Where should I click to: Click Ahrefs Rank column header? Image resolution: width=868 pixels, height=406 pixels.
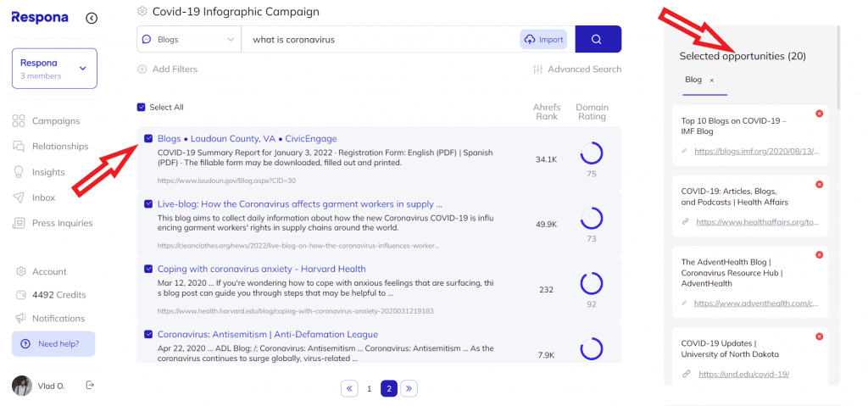[x=547, y=112]
